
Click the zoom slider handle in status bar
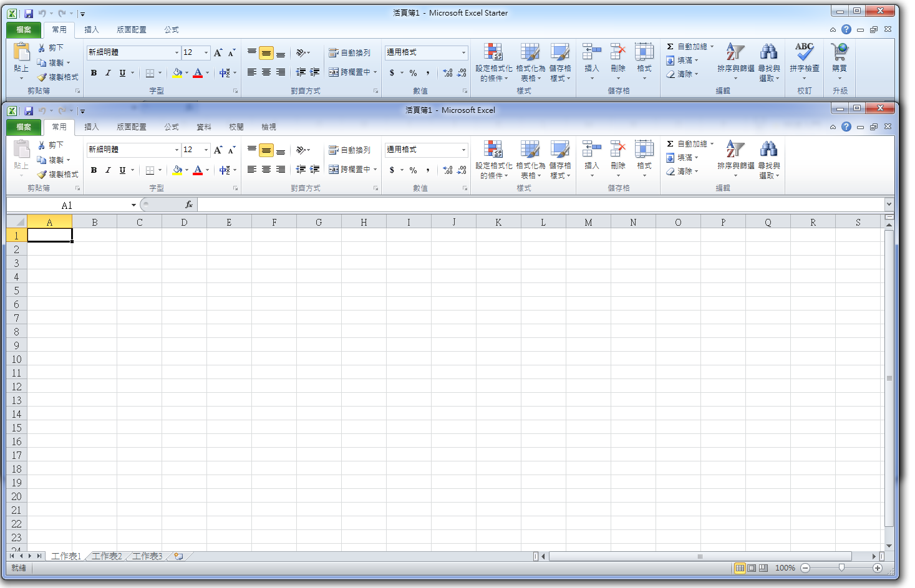pyautogui.click(x=841, y=568)
